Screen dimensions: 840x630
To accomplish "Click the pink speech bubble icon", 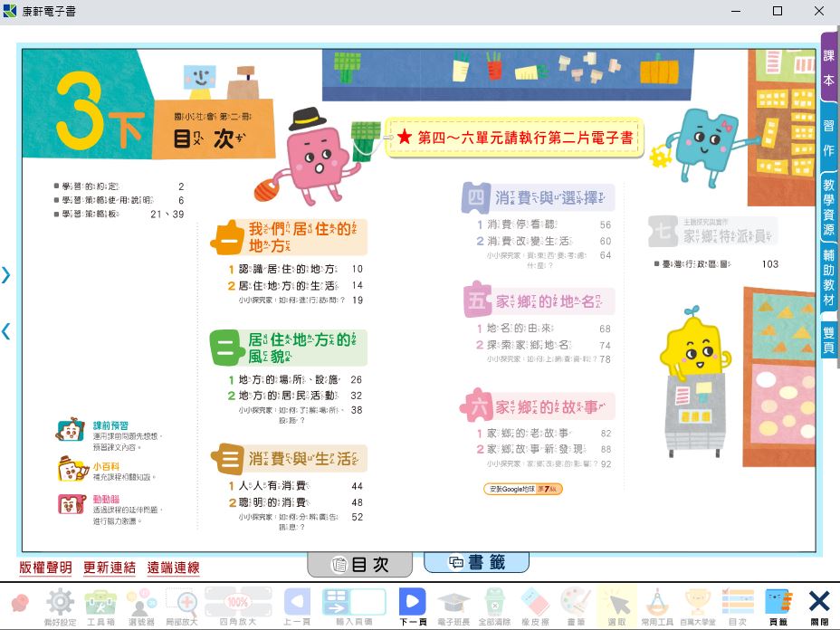I will point(20,603).
